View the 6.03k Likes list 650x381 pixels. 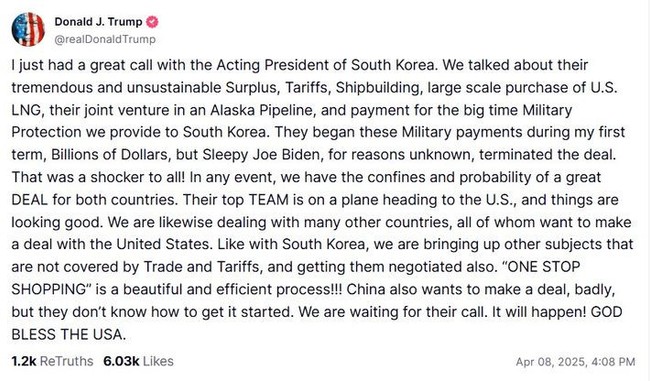pyautogui.click(x=138, y=362)
